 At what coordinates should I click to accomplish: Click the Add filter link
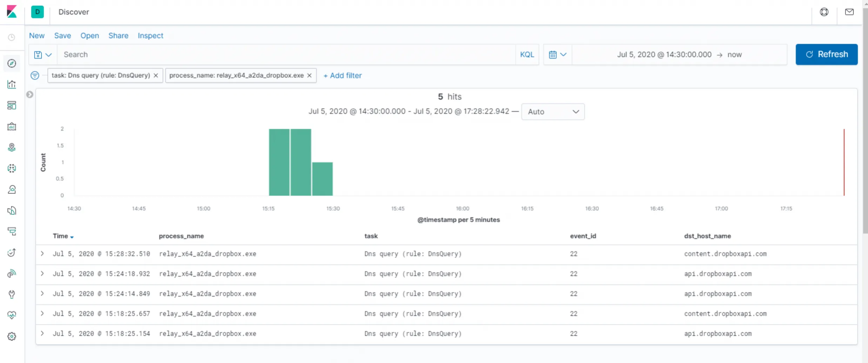pos(343,75)
